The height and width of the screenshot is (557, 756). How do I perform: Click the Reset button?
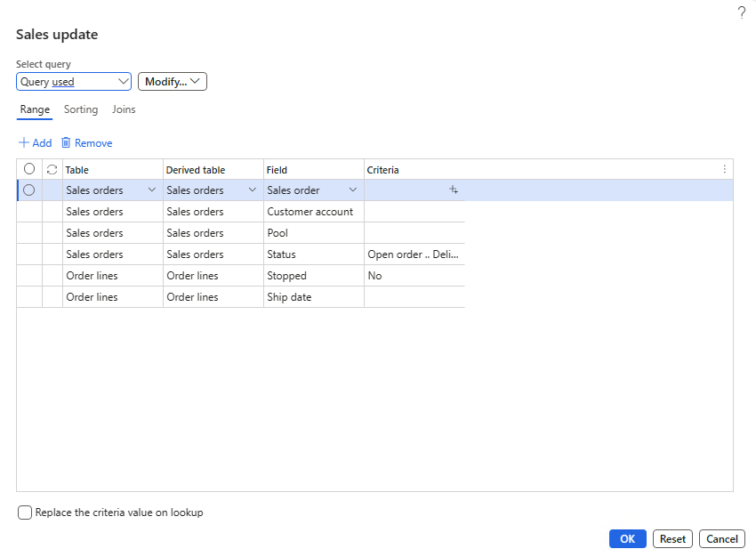click(672, 538)
